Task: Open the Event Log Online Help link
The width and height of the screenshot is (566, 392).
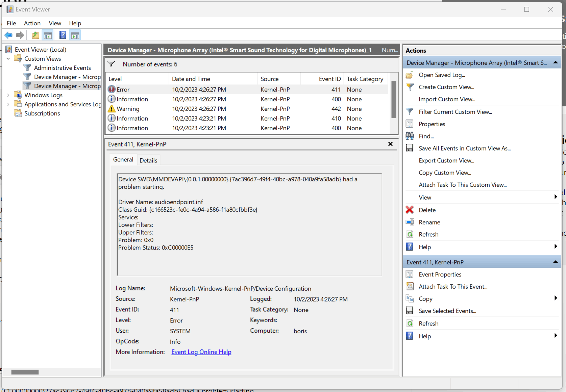Action: (201, 352)
